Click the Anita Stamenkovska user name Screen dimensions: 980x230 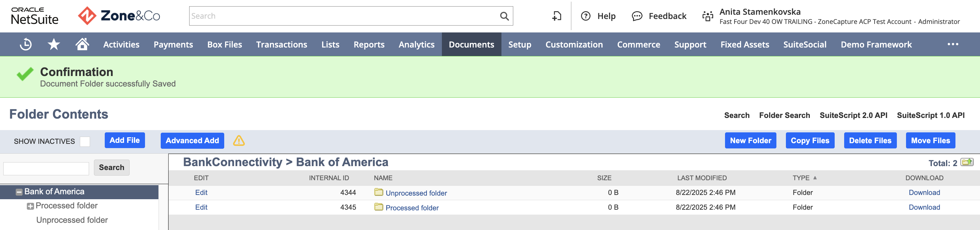pos(760,12)
